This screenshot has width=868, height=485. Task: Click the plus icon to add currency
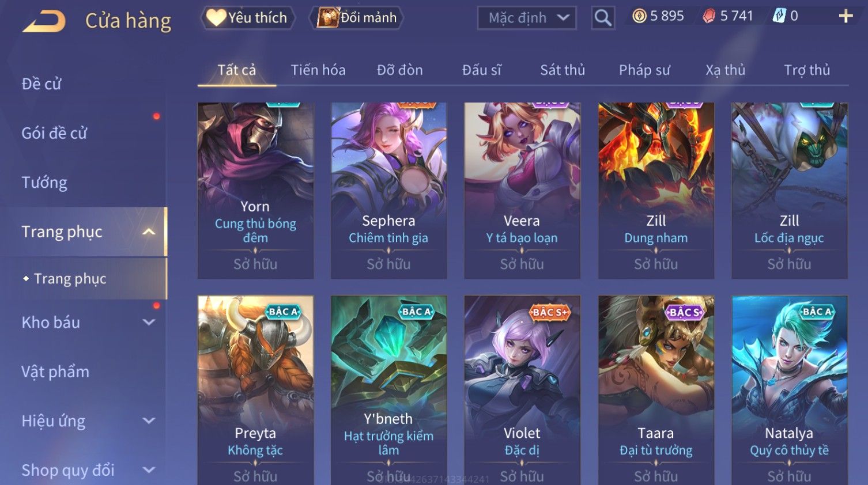846,16
